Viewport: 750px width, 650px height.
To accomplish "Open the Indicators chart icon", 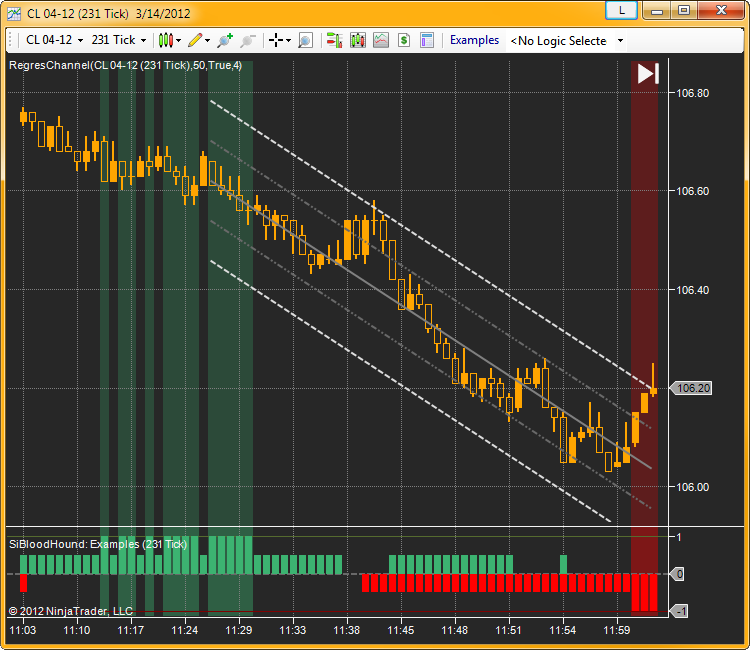I will pos(381,40).
